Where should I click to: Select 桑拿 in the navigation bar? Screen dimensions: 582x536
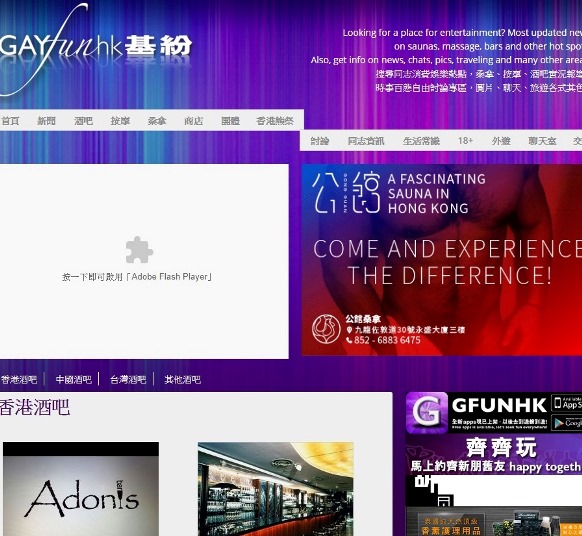[x=157, y=121]
